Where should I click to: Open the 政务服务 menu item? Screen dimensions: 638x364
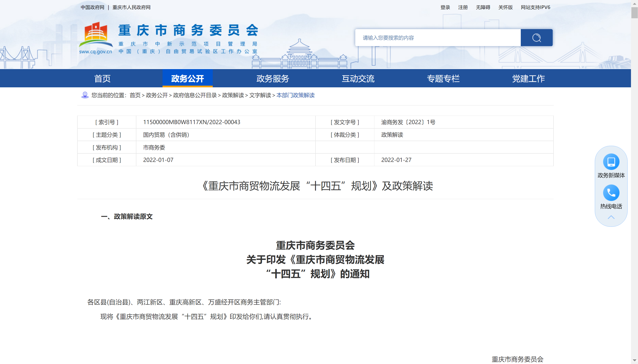(x=273, y=78)
